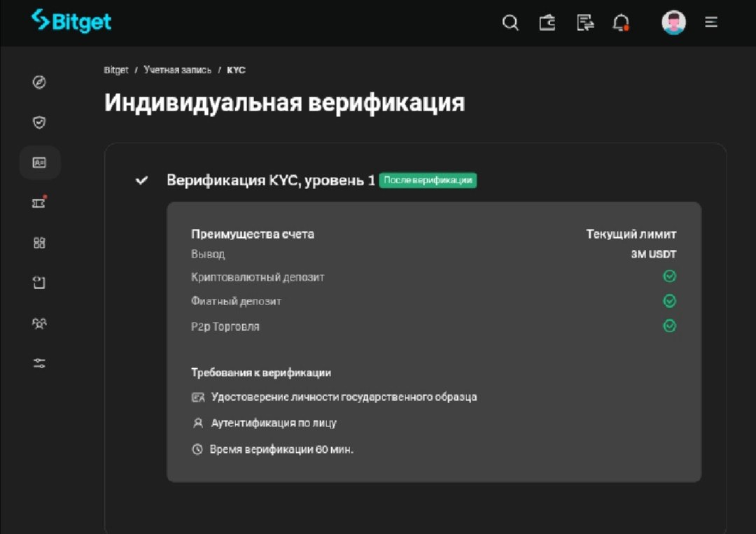The image size is (756, 534).
Task: Select the ID card verification sidebar icon
Action: pos(40,162)
